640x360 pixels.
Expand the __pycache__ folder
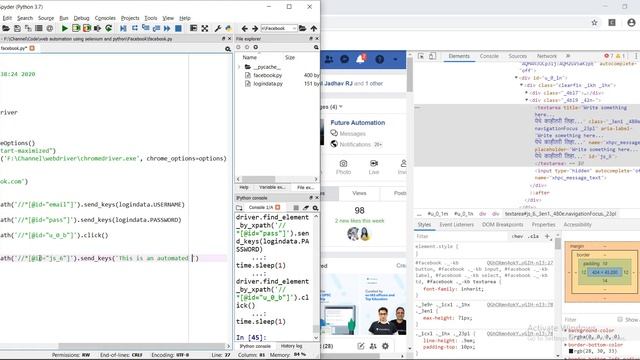(x=239, y=67)
